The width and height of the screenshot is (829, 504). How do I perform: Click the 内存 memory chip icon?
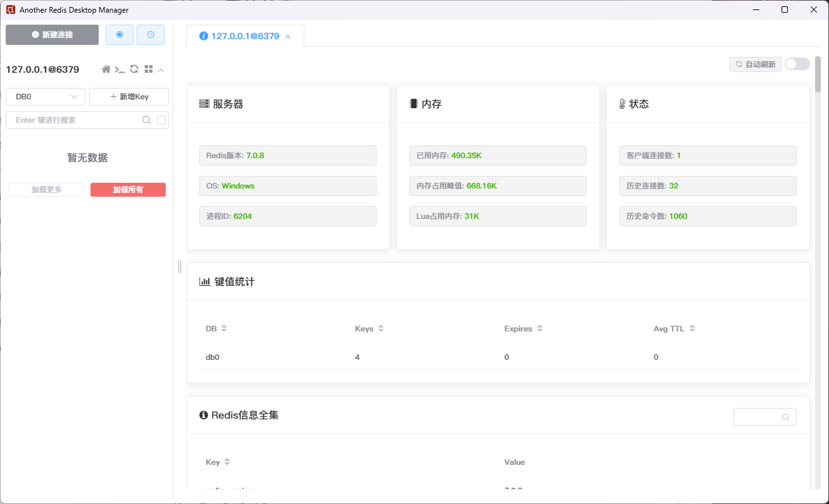[414, 104]
